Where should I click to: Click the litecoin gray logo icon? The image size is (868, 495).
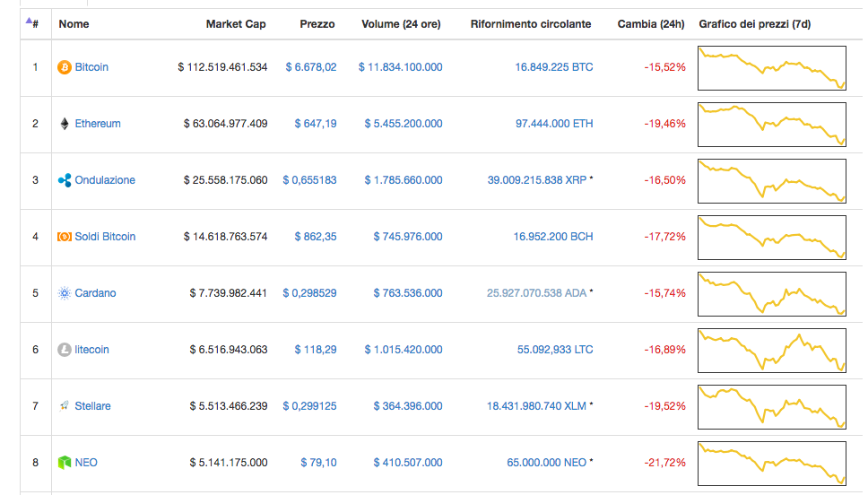(x=65, y=350)
